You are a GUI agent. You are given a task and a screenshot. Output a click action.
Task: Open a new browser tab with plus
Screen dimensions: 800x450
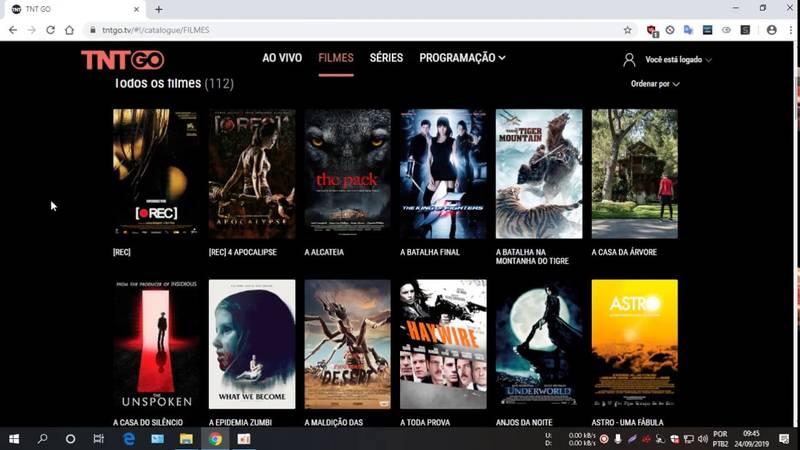159,9
